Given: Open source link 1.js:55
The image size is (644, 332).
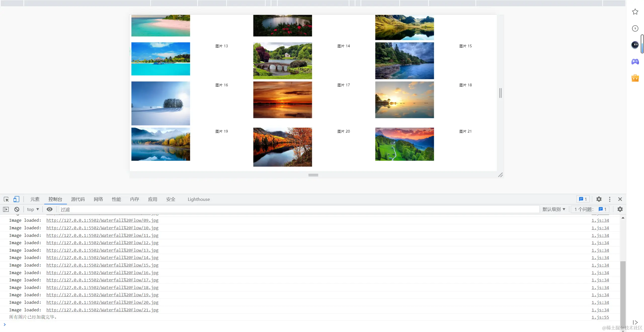Looking at the screenshot, I should click(x=600, y=317).
